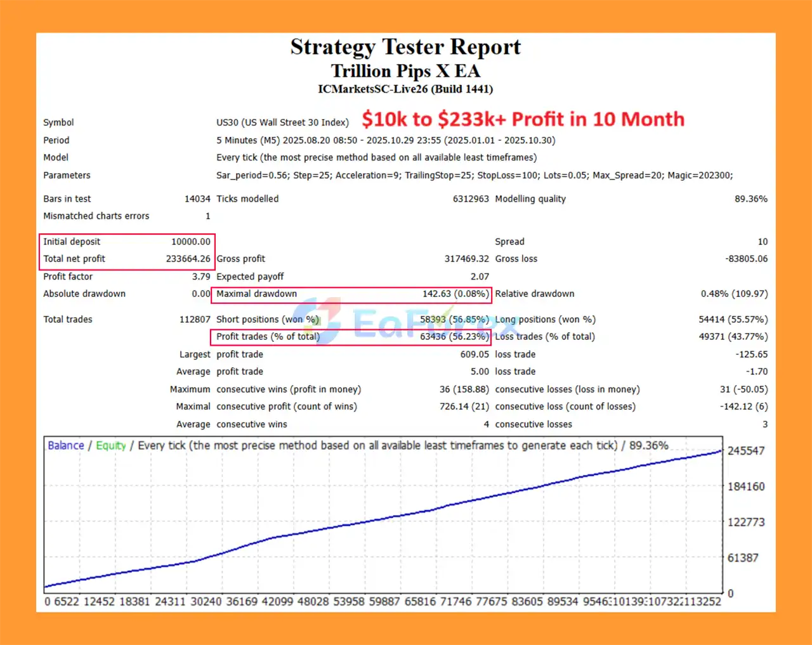Click the blue Balance legend label
The image size is (812, 645).
65,445
